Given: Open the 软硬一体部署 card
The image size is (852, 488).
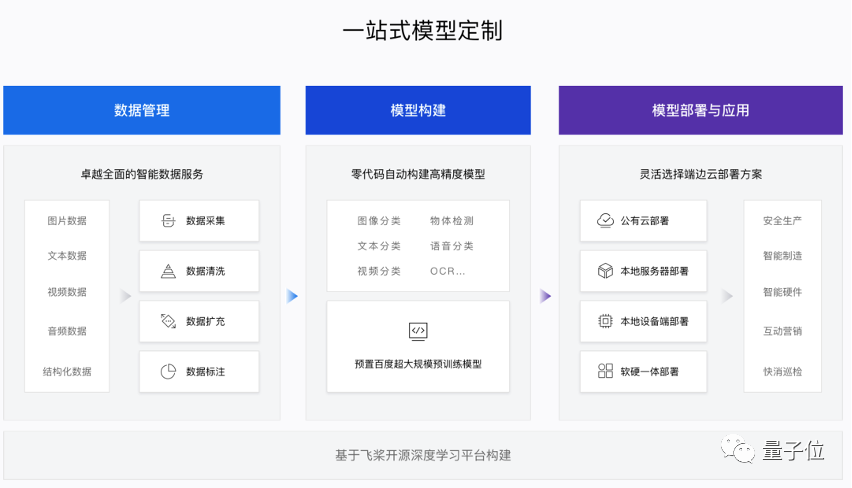Looking at the screenshot, I should (643, 372).
